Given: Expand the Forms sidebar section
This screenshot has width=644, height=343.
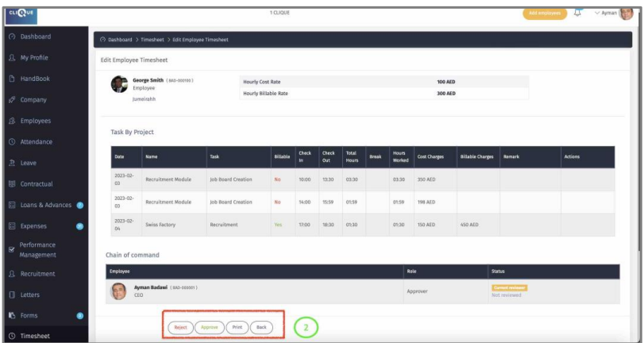Looking at the screenshot, I should [29, 316].
